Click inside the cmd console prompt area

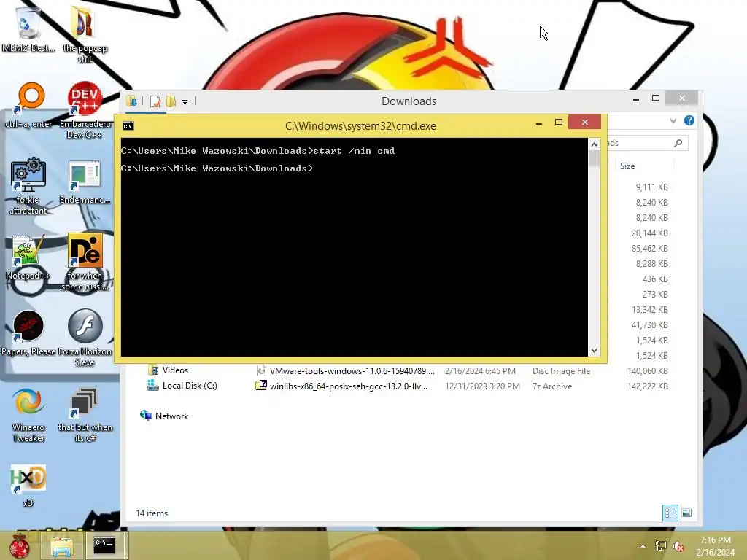point(354,246)
